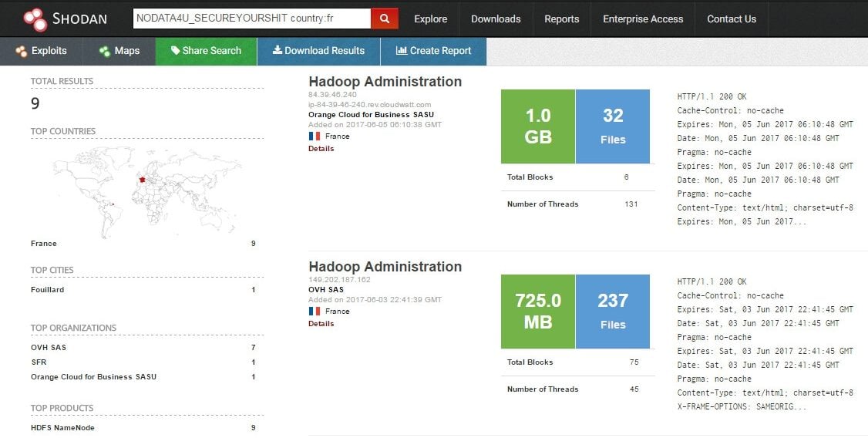Click the 237 Files blue tile
The height and width of the screenshot is (438, 868).
point(613,312)
